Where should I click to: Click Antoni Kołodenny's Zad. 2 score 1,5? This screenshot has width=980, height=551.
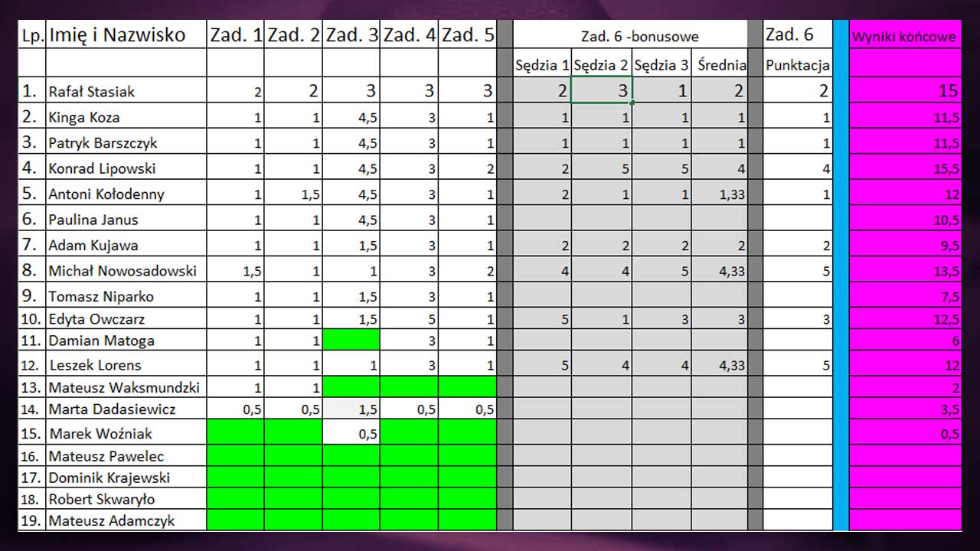294,194
